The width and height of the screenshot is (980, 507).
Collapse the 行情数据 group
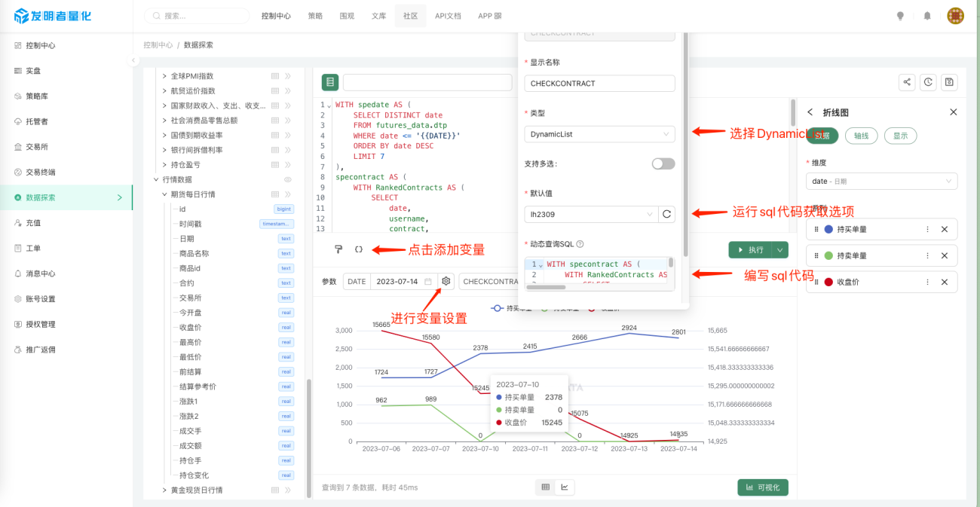click(x=157, y=179)
